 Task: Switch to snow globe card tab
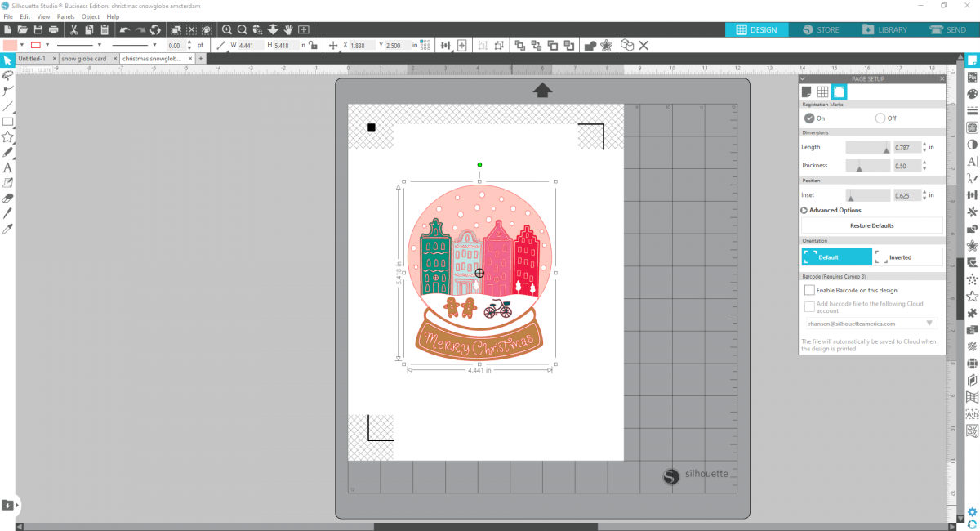(x=84, y=59)
